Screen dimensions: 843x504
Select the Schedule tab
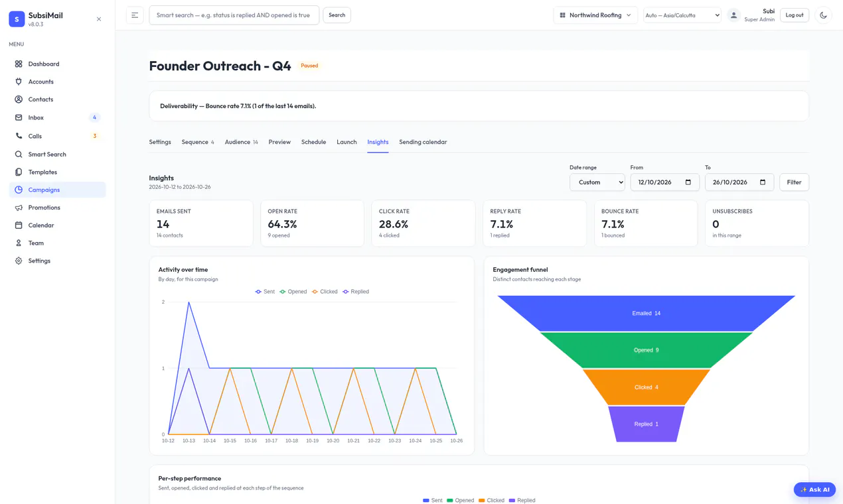313,142
